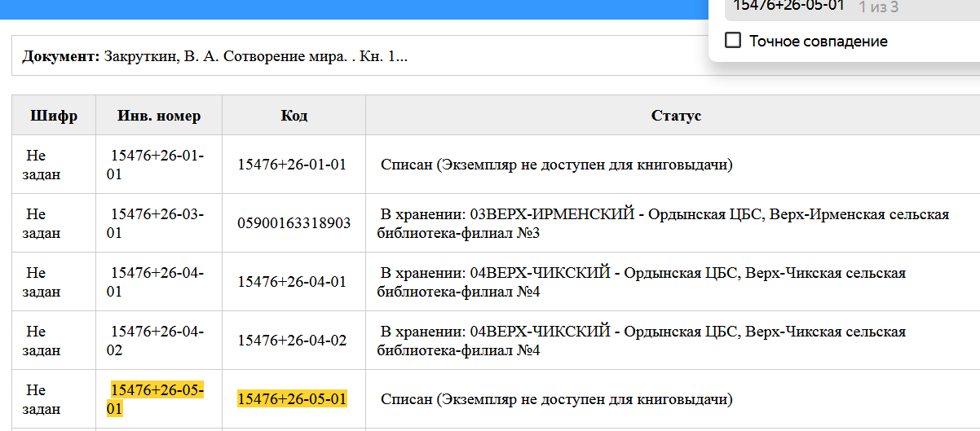
Task: Select code 15476+26-04-01 in Код column
Action: pos(292,282)
